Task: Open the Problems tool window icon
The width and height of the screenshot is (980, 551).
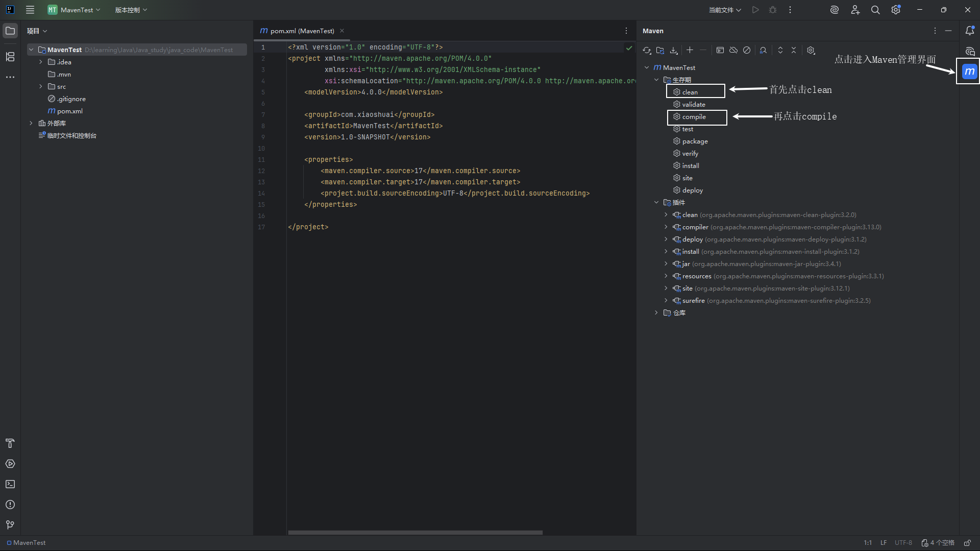Action: click(x=10, y=505)
